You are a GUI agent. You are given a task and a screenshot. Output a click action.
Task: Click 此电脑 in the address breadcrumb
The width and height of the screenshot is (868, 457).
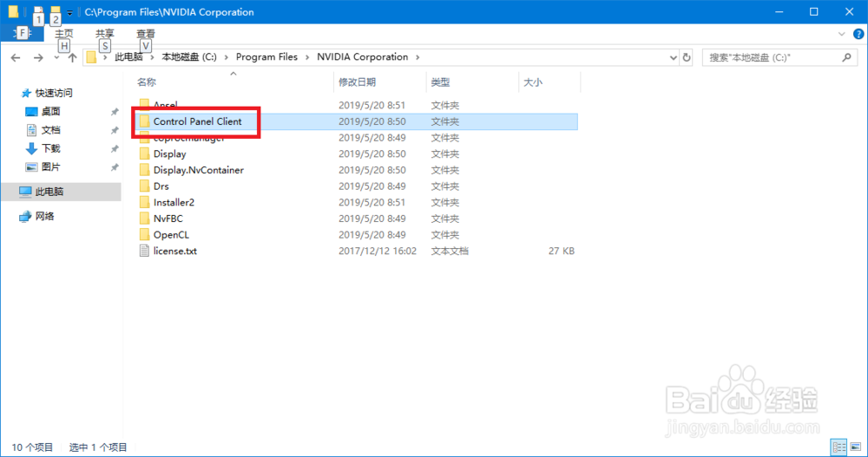pyautogui.click(x=128, y=57)
